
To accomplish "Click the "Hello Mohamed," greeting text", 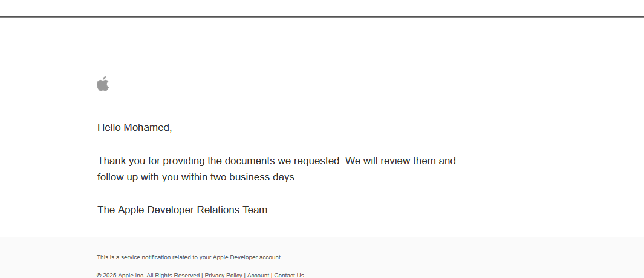I will [x=135, y=127].
